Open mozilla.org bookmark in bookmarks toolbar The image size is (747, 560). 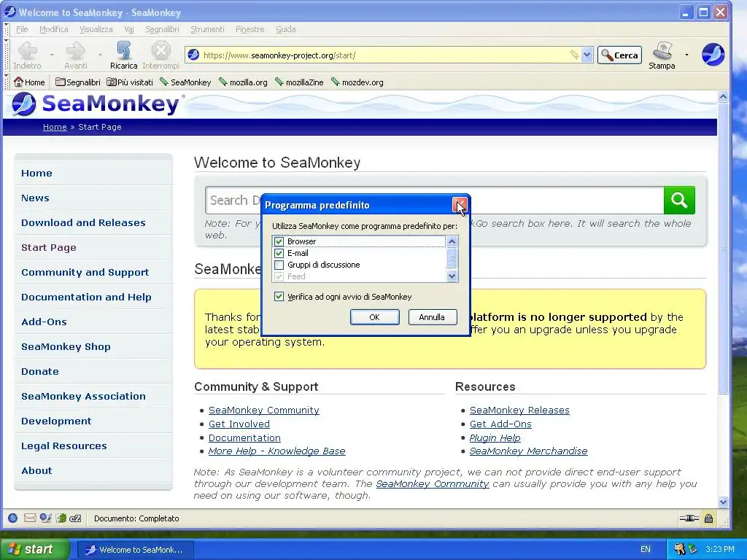pyautogui.click(x=243, y=82)
